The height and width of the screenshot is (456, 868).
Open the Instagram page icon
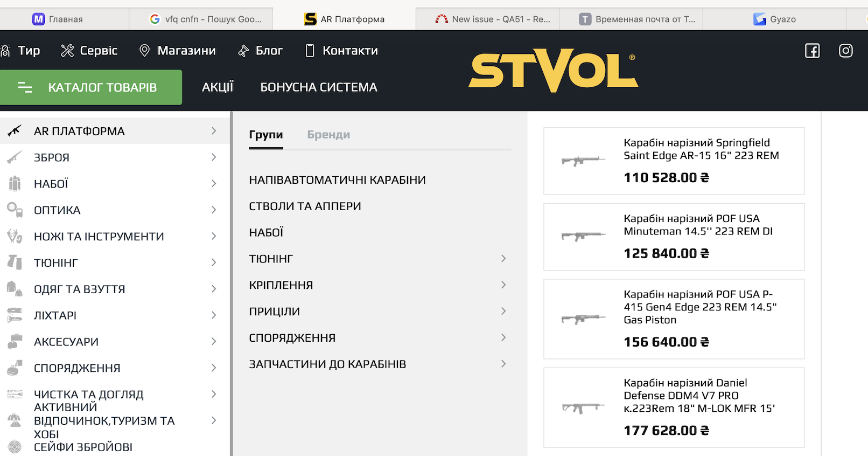pyautogui.click(x=846, y=51)
